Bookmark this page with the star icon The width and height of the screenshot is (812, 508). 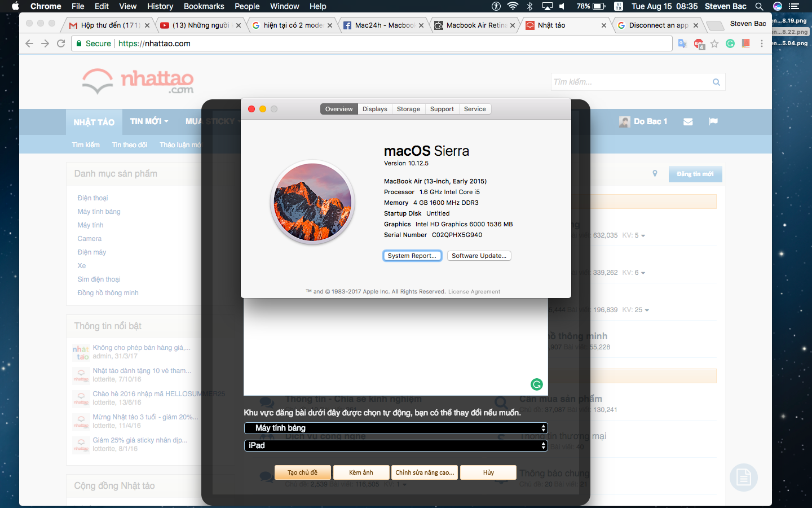[714, 43]
